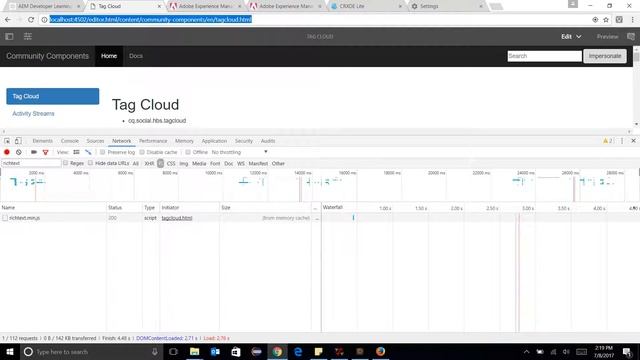Viewport: 640px width, 360px height.
Task: Filter requests by XHR type
Action: 149,164
